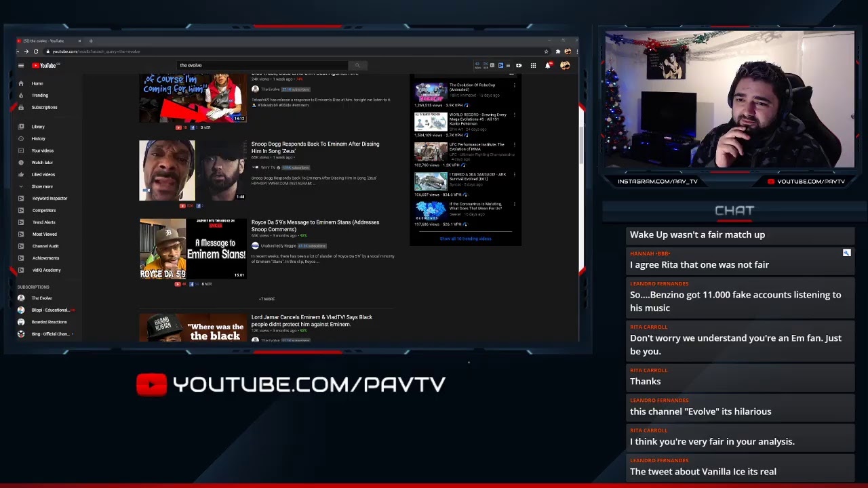Open the 'Where was the black' thumbnail
This screenshot has width=868, height=488.
(193, 328)
